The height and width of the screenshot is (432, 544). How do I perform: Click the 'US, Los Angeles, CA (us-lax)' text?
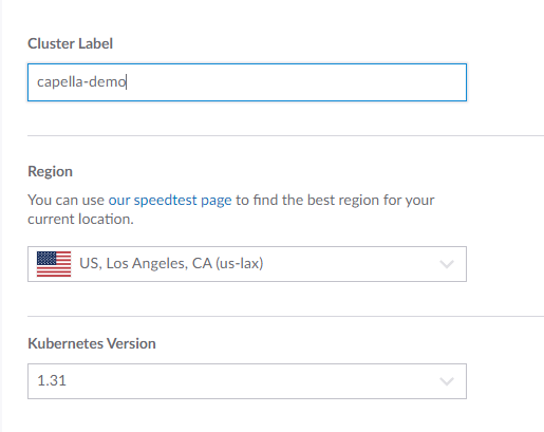tap(171, 263)
